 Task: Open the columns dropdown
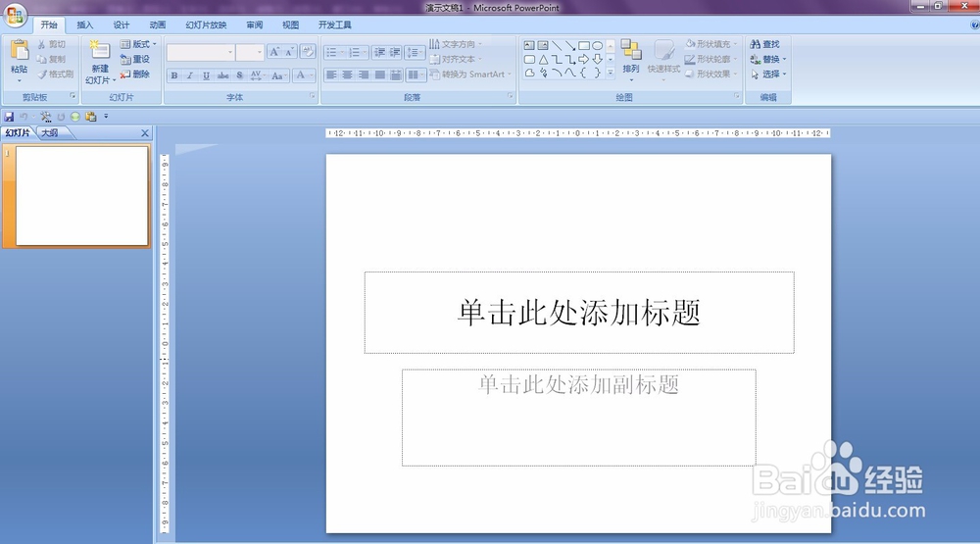point(416,75)
